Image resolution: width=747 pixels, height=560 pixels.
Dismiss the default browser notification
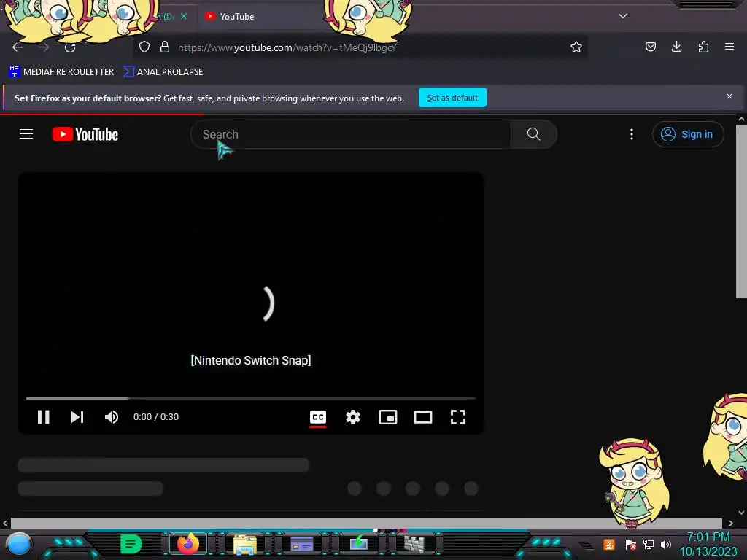point(729,97)
